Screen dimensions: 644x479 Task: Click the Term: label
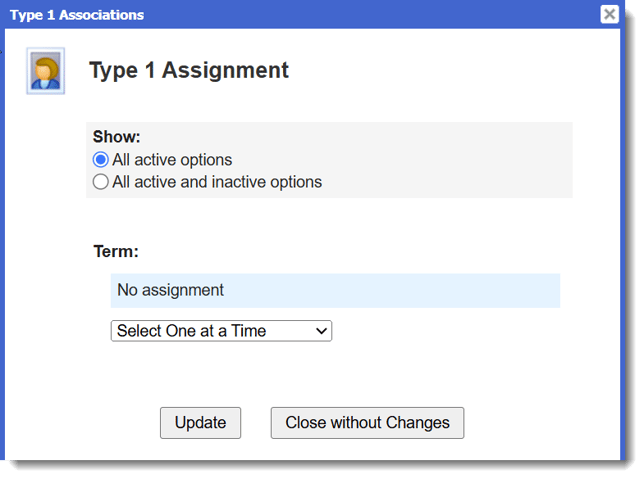116,251
